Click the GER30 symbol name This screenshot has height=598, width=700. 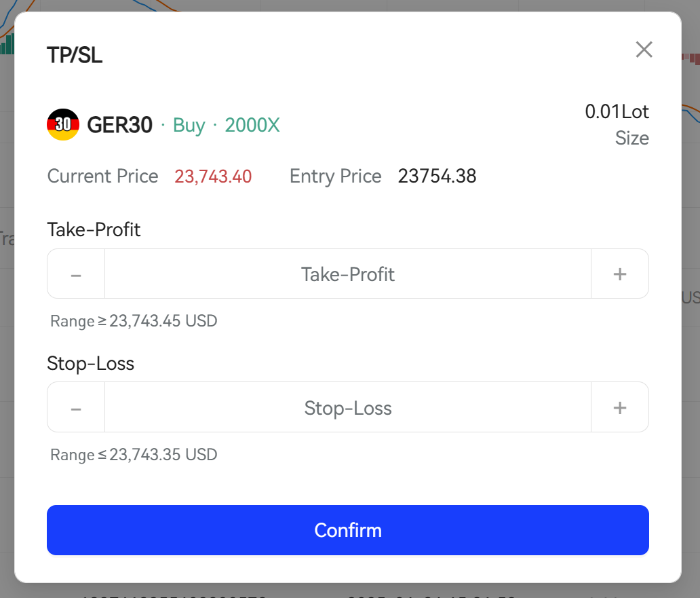(119, 125)
